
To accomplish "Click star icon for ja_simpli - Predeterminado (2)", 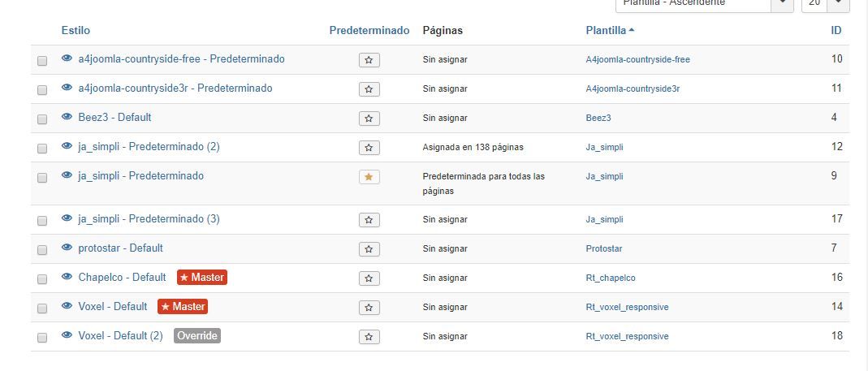I will (x=369, y=148).
